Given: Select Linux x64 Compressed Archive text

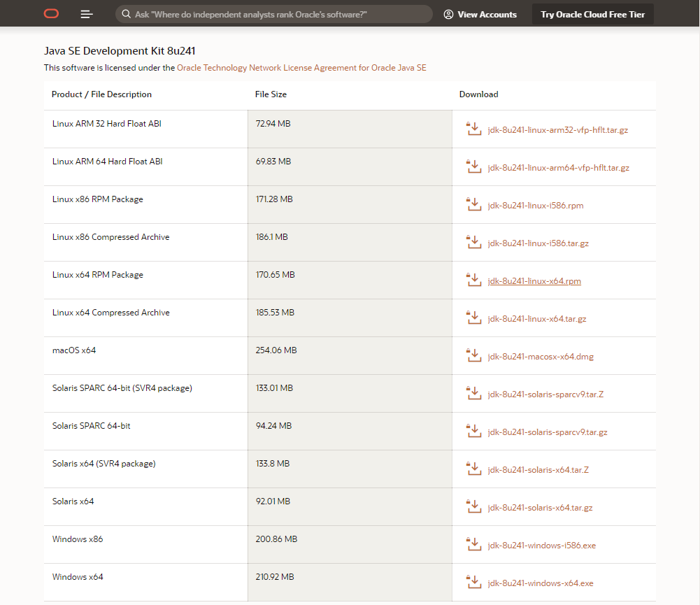Looking at the screenshot, I should (x=110, y=313).
